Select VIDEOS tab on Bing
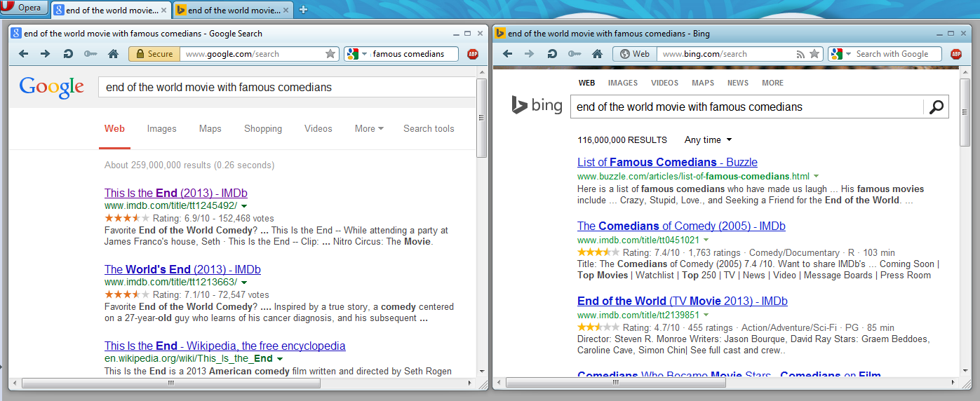 (x=664, y=83)
